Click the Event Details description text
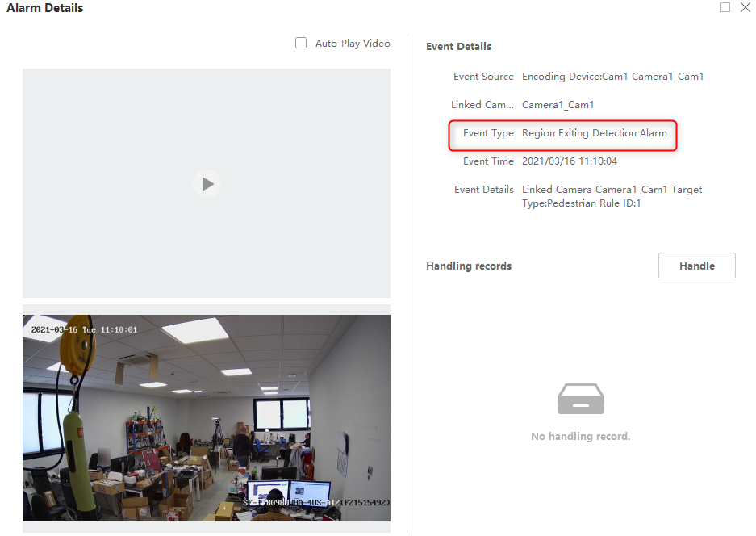 pos(612,196)
